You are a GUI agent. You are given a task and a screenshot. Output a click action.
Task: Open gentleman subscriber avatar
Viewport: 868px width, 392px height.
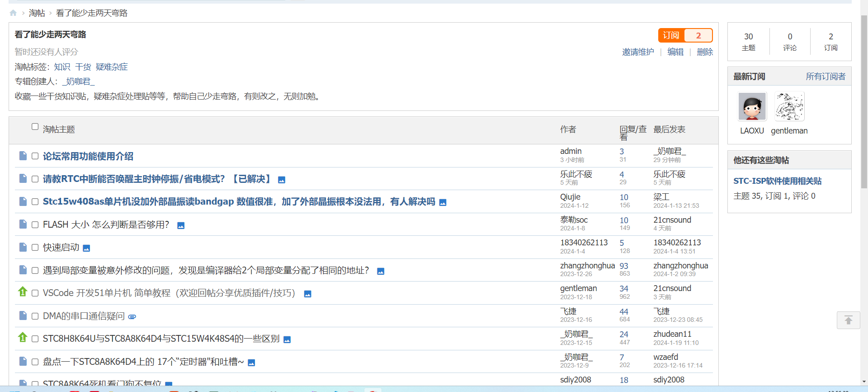click(x=790, y=106)
